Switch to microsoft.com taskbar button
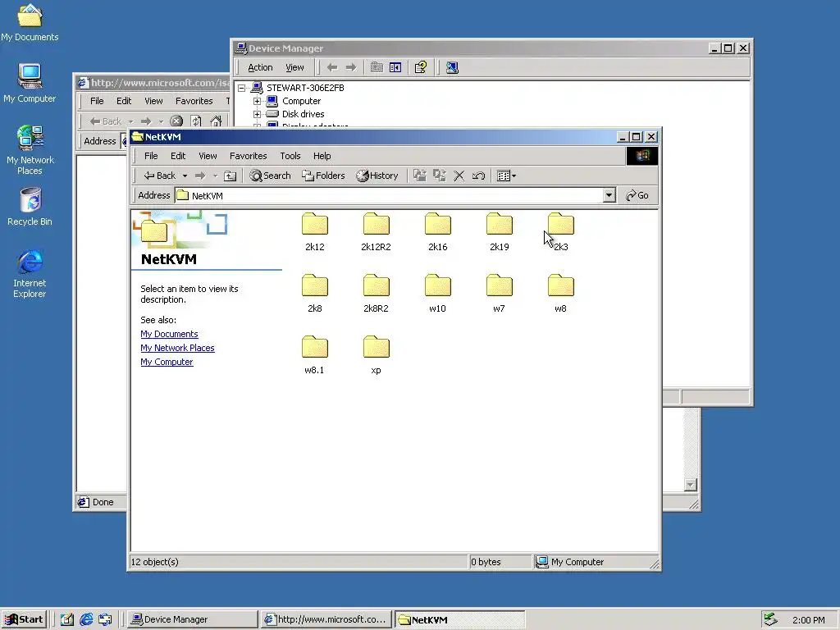Image resolution: width=840 pixels, height=630 pixels. (326, 619)
